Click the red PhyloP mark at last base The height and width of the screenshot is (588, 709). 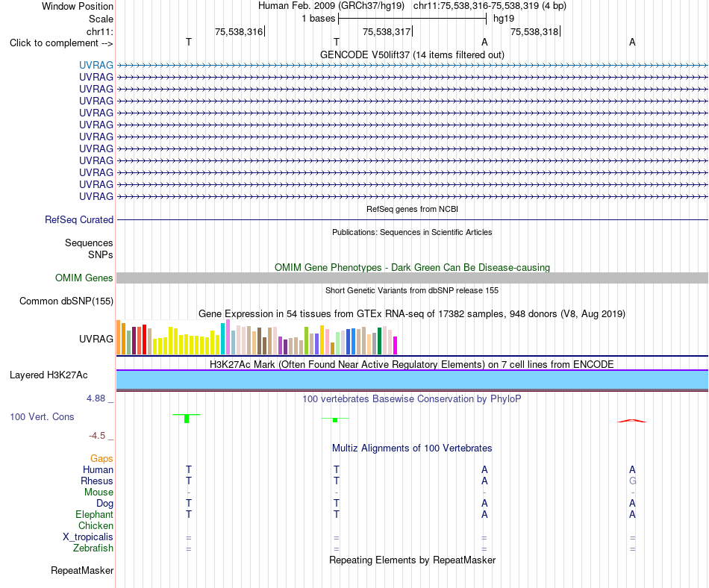click(632, 421)
